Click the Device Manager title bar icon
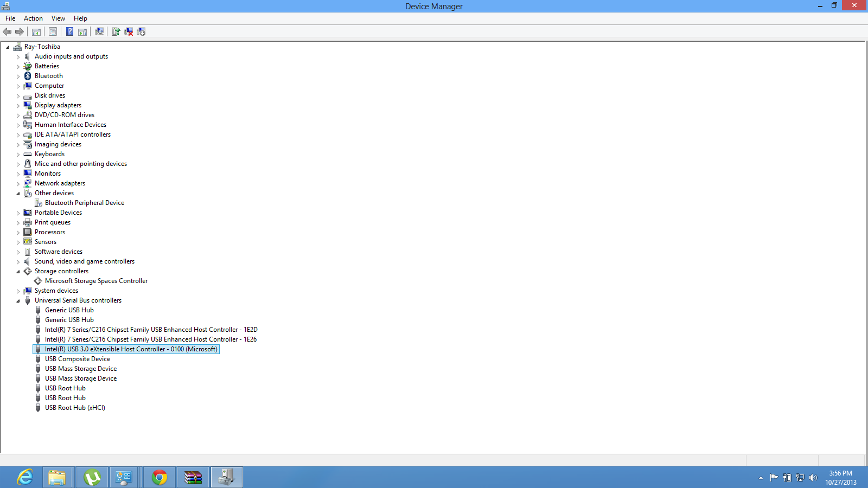Image resolution: width=868 pixels, height=488 pixels. (x=5, y=6)
